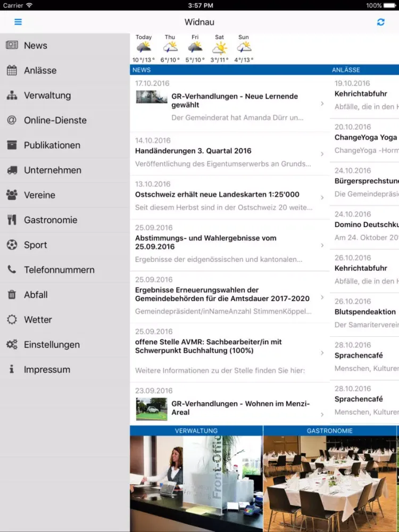The width and height of the screenshot is (399, 532).
Task: Tap the Impressum menu label
Action: [x=47, y=370]
